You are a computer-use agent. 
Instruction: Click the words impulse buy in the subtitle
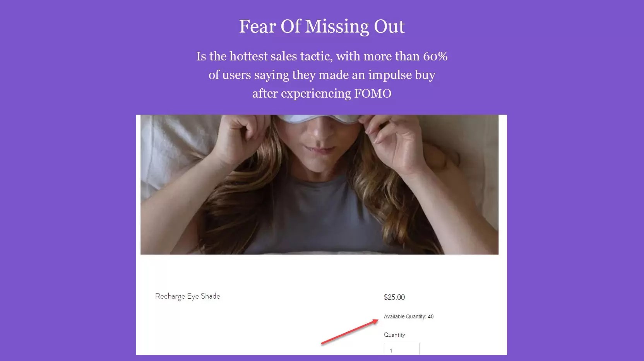point(402,75)
